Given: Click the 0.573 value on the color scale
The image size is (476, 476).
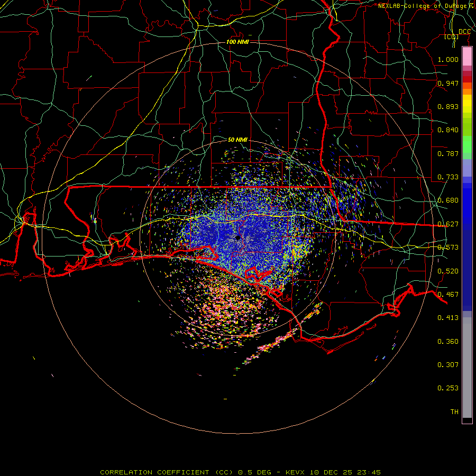Looking at the screenshot, I should (448, 248).
